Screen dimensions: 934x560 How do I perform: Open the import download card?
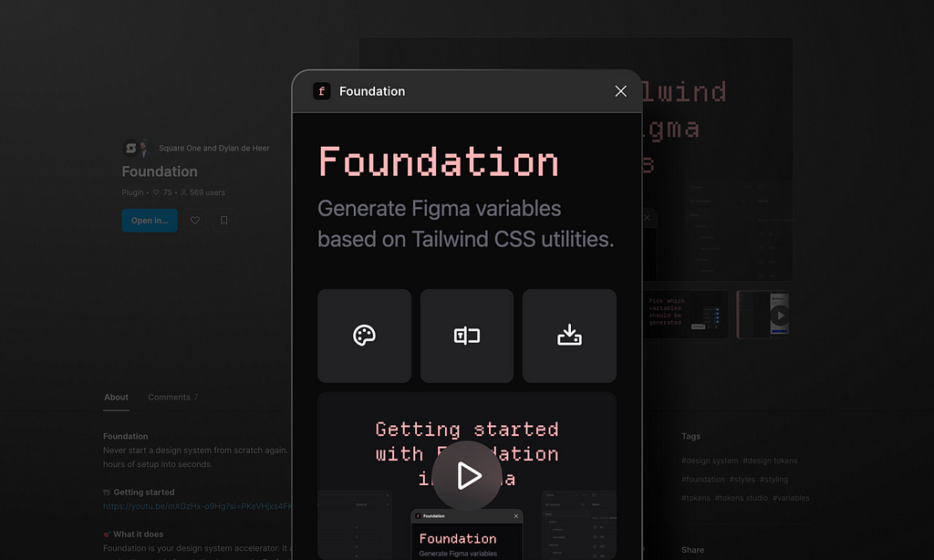[x=569, y=336]
